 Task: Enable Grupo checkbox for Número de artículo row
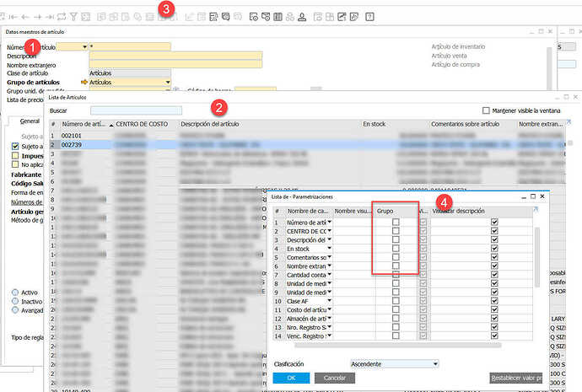396,222
